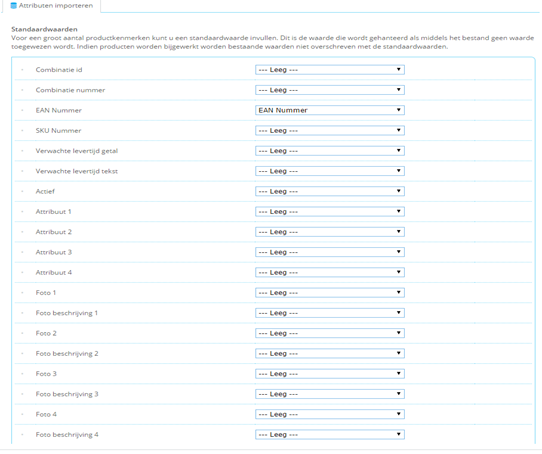Open the Foto 3 dropdown

tap(330, 374)
